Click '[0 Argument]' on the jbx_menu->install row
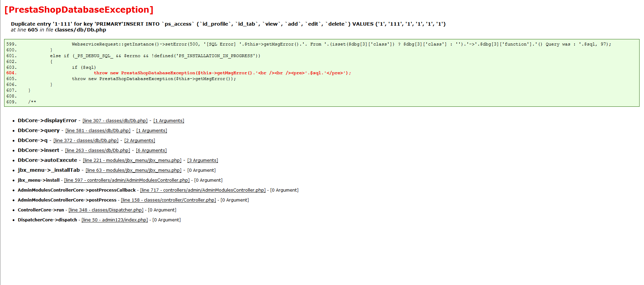This screenshot has height=285, width=644. click(x=208, y=180)
